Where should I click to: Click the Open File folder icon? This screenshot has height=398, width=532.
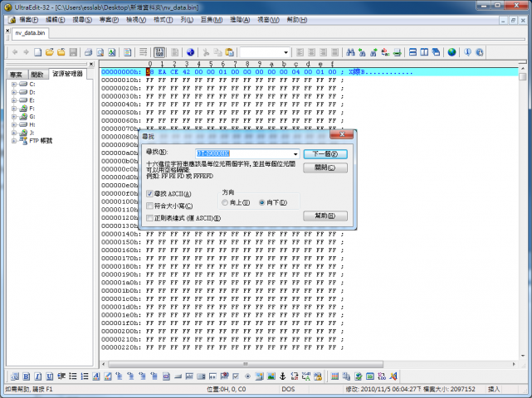[50, 52]
